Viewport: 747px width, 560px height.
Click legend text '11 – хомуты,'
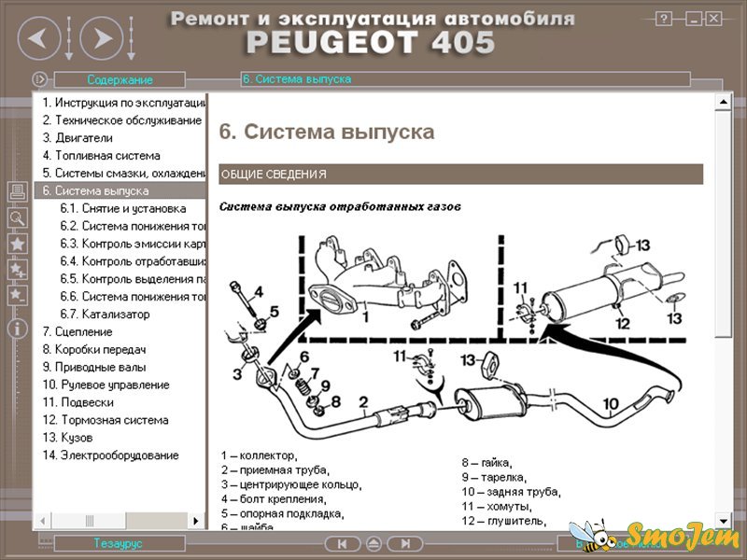[x=497, y=506]
